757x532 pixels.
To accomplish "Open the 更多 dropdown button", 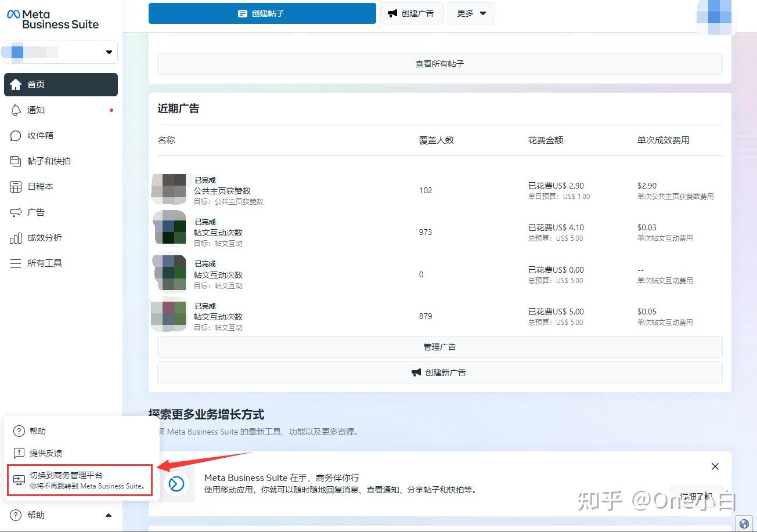I will [x=471, y=13].
